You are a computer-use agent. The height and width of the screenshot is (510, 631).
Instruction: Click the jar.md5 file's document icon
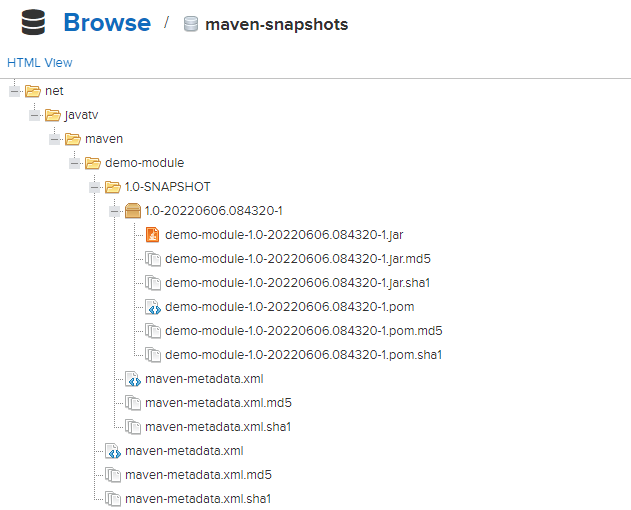click(x=153, y=259)
